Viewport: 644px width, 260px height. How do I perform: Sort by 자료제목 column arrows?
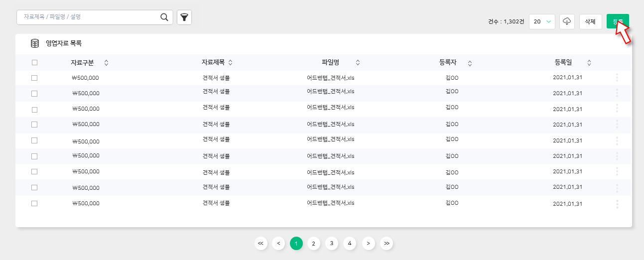pyautogui.click(x=230, y=63)
